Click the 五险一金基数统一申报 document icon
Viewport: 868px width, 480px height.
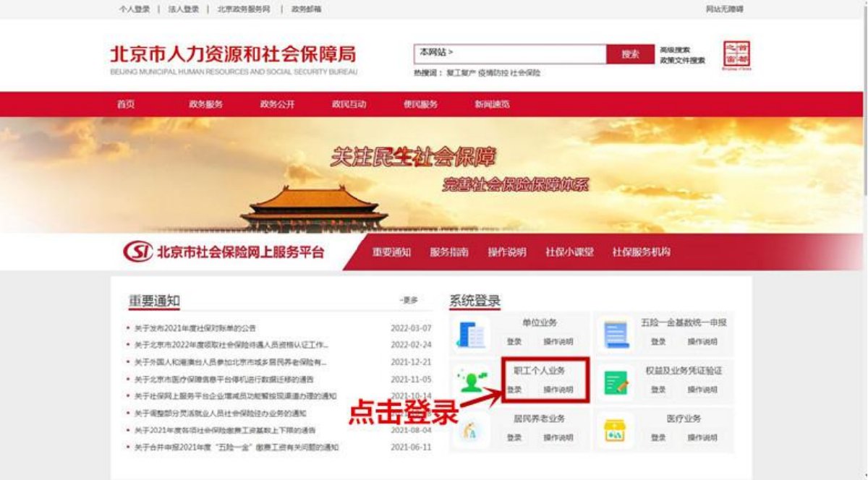pyautogui.click(x=616, y=334)
